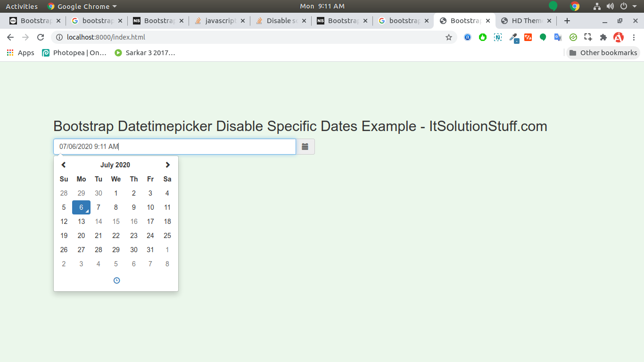Select July 17 in the calendar
Viewport: 644px width, 362px height.
coord(150,221)
